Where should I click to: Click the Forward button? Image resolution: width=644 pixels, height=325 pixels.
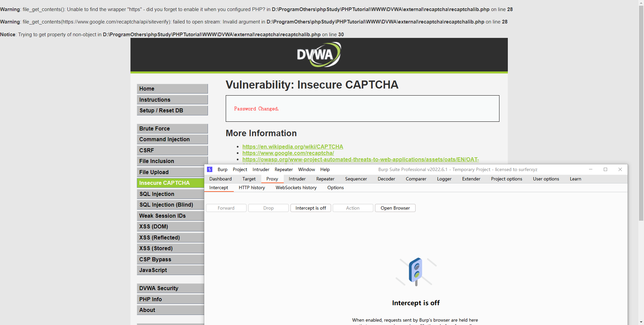[226, 208]
